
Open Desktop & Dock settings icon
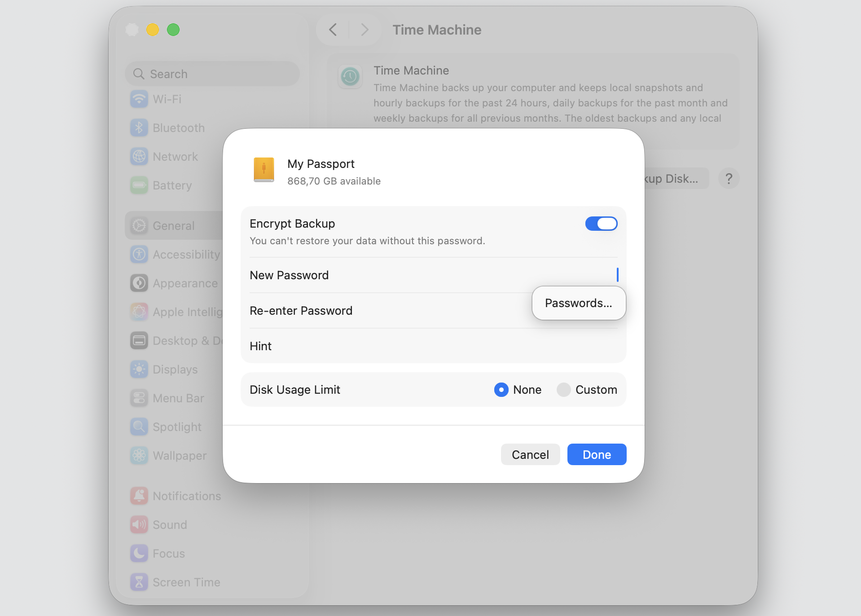pyautogui.click(x=139, y=341)
